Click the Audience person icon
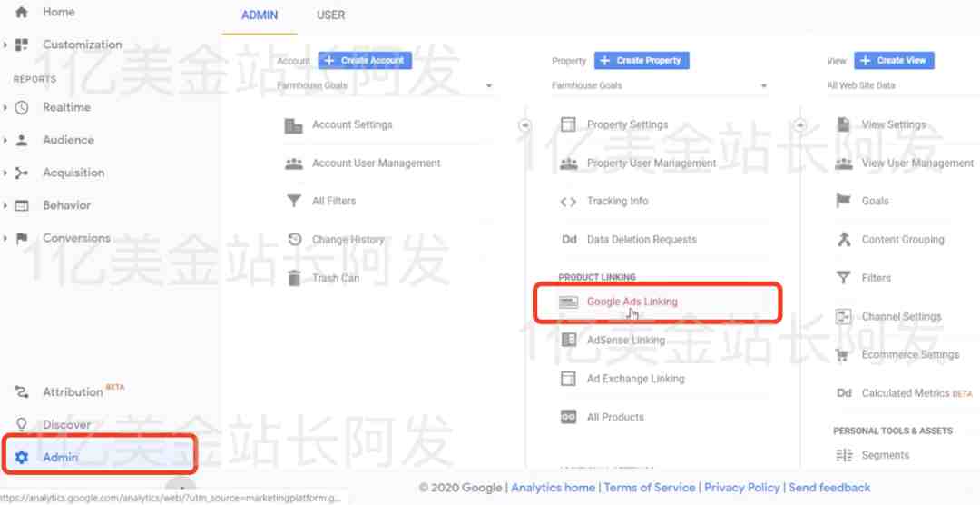The image size is (980, 505). (x=21, y=140)
